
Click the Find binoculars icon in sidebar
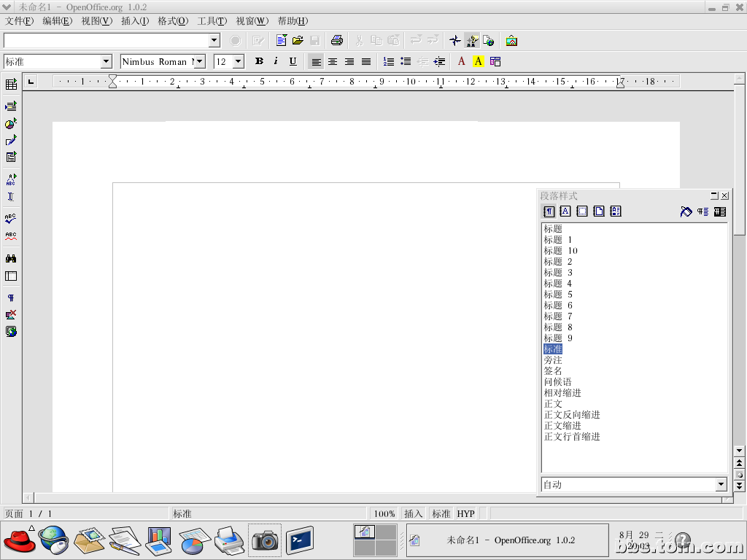(11, 258)
